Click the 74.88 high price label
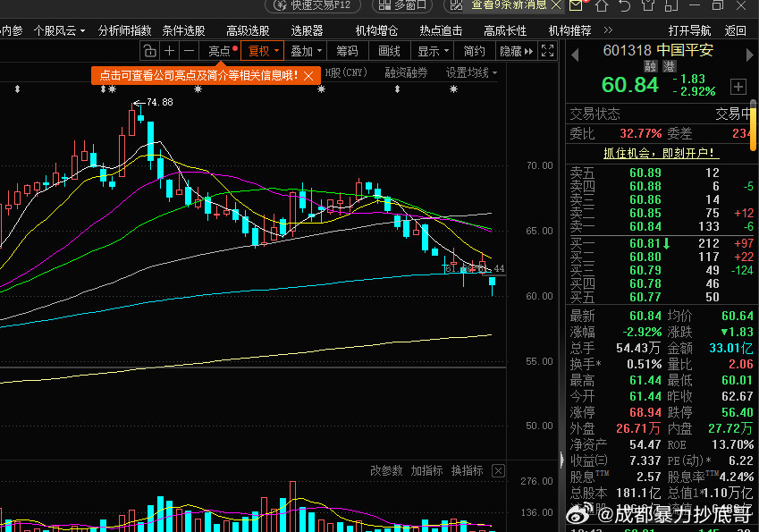The image size is (759, 532). pyautogui.click(x=160, y=102)
